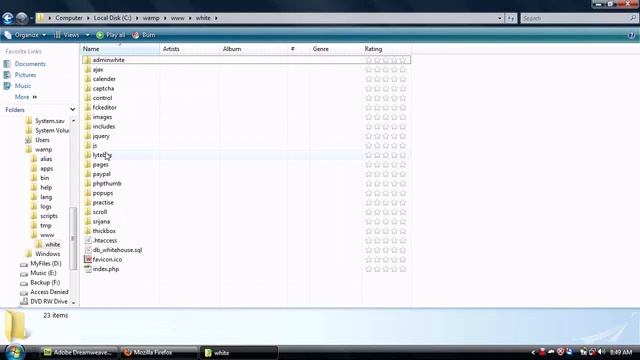Click the Burn toolbar button

[144, 35]
